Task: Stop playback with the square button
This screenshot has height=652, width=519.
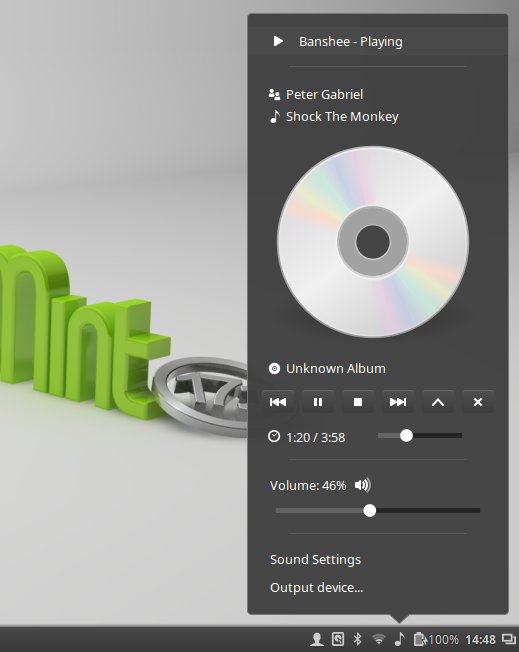Action: click(x=358, y=402)
